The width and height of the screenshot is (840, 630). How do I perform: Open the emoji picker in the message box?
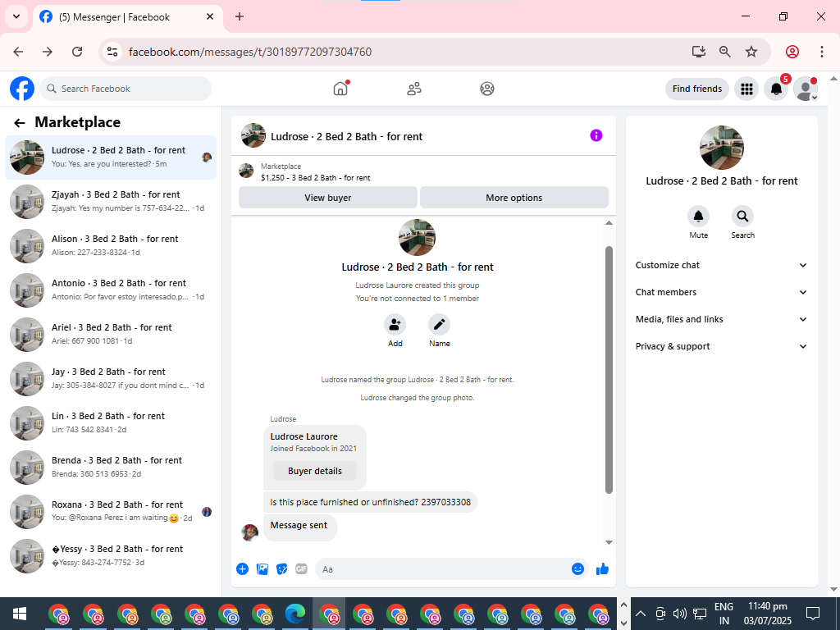[x=577, y=569]
